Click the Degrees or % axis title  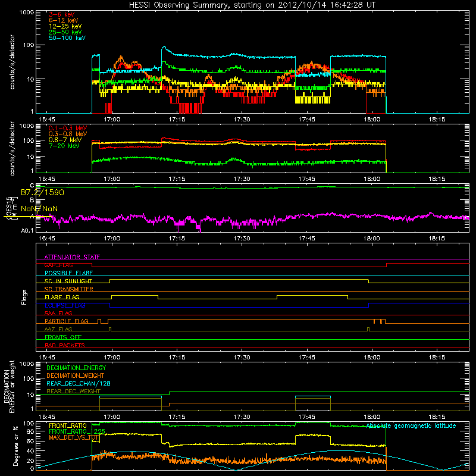[x=15, y=446]
